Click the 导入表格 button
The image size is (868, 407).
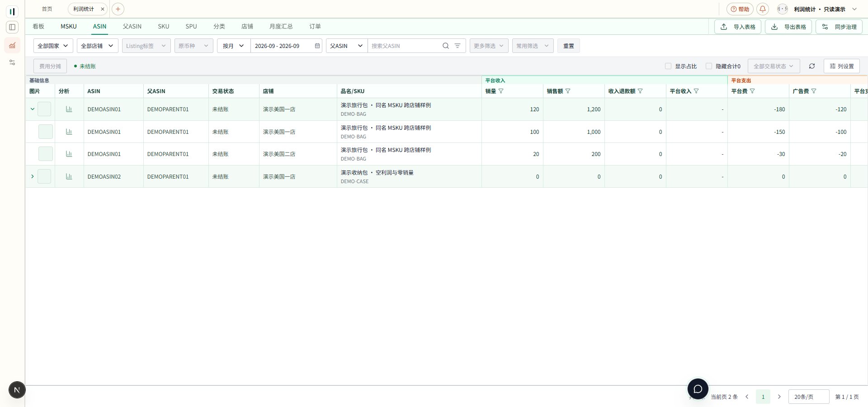738,27
